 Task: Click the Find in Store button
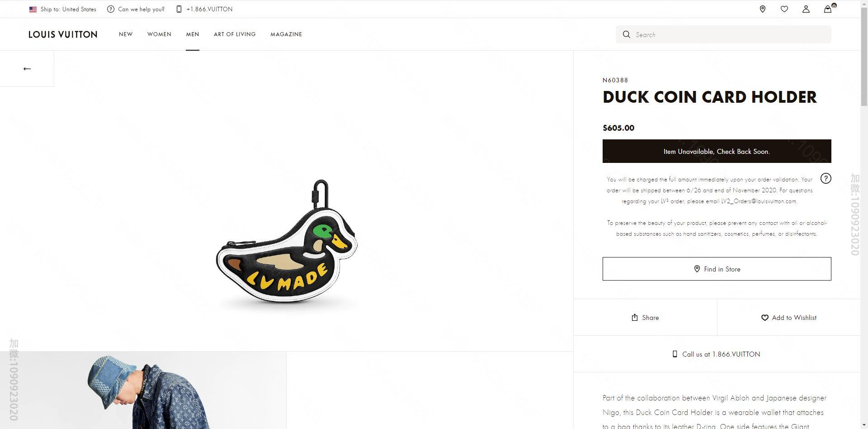[717, 269]
